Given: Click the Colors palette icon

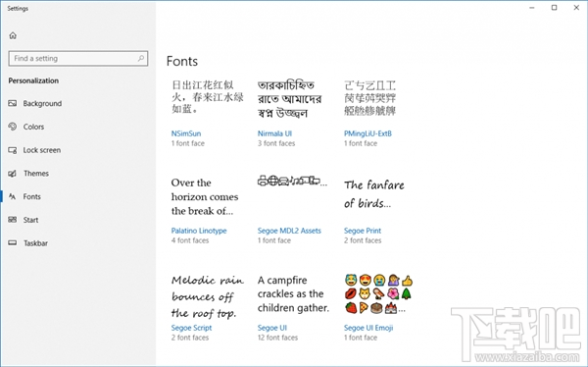Looking at the screenshot, I should coord(13,127).
